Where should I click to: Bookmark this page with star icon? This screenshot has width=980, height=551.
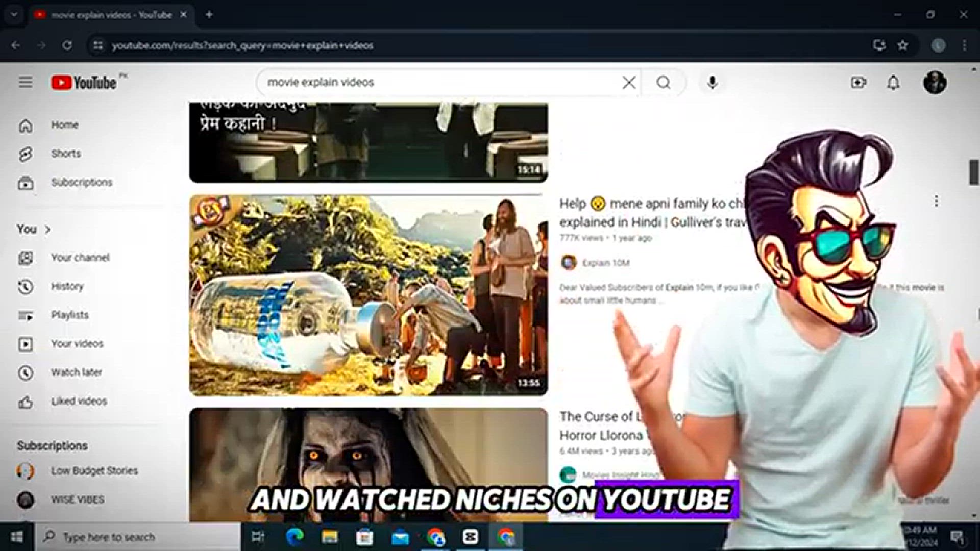[x=902, y=45]
